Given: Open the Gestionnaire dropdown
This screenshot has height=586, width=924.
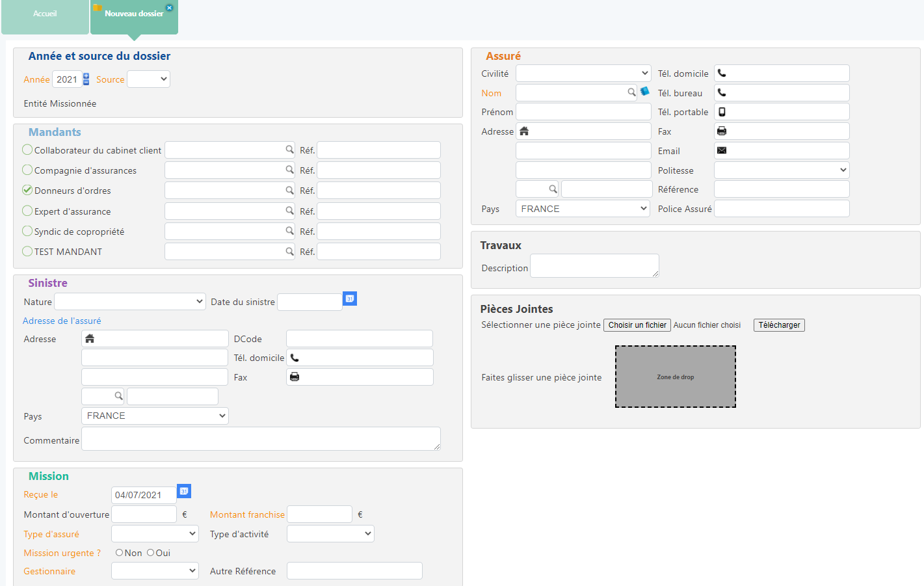Looking at the screenshot, I should click(x=155, y=571).
